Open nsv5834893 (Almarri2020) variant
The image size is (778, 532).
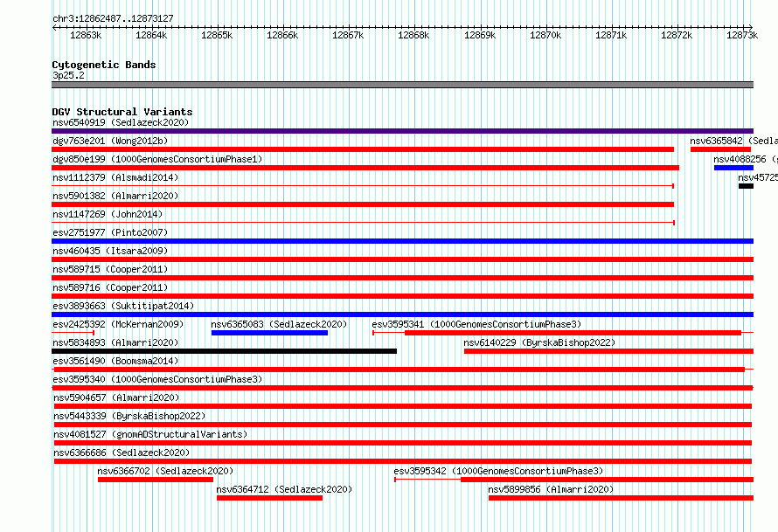tap(115, 342)
